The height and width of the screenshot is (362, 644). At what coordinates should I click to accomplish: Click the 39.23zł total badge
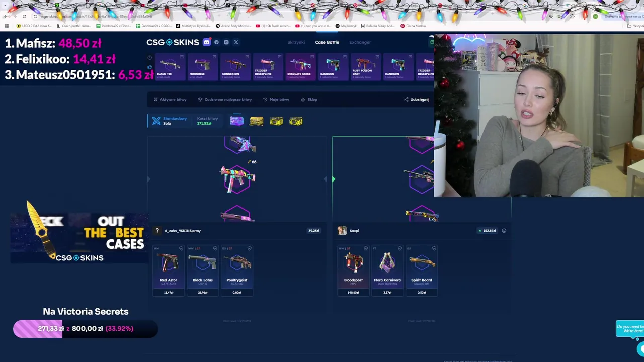pyautogui.click(x=313, y=231)
